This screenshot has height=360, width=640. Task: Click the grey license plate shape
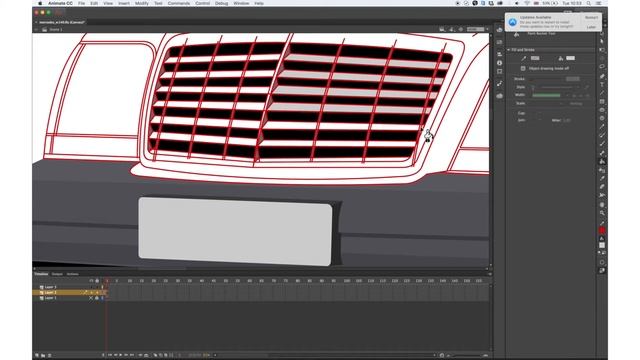coord(235,231)
